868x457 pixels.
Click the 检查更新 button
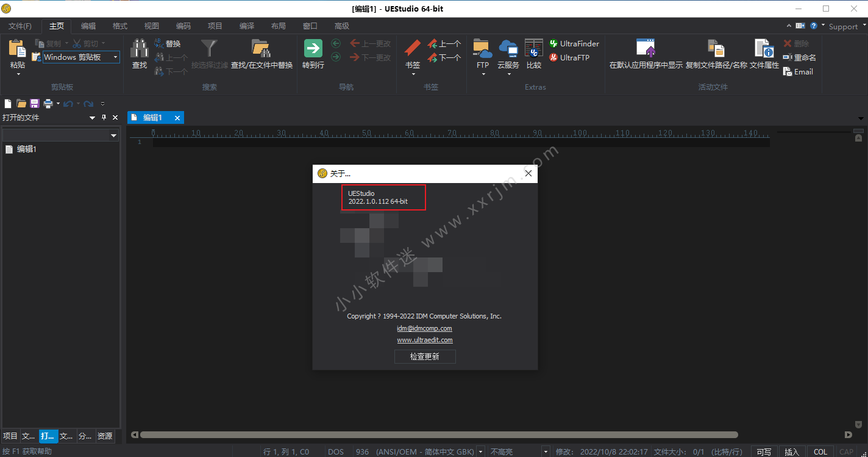point(425,356)
